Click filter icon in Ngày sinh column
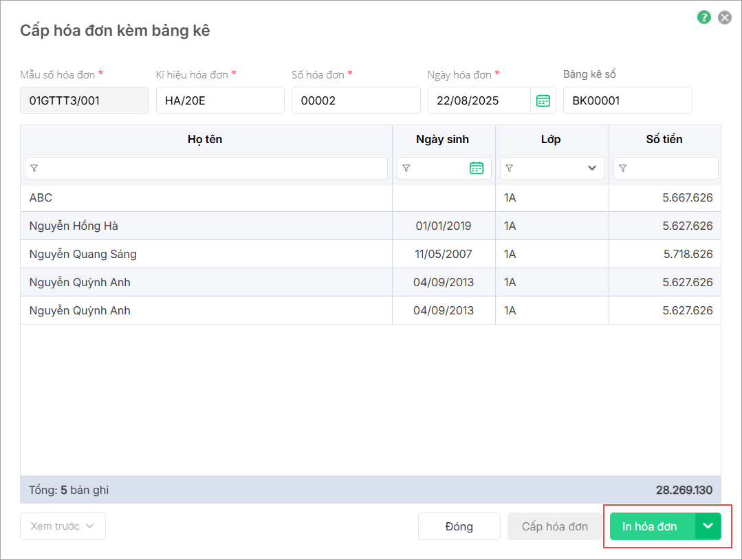This screenshot has height=560, width=742. point(406,168)
